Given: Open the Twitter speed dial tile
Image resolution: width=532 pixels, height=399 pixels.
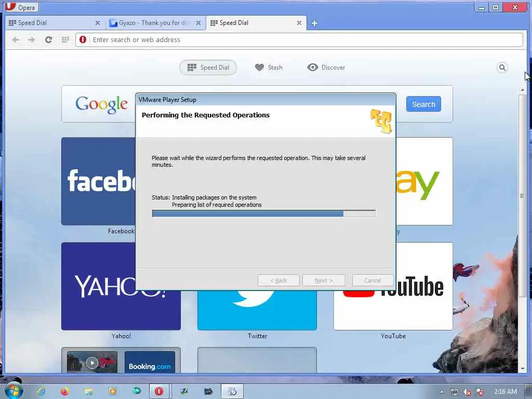Looking at the screenshot, I should 257,311.
